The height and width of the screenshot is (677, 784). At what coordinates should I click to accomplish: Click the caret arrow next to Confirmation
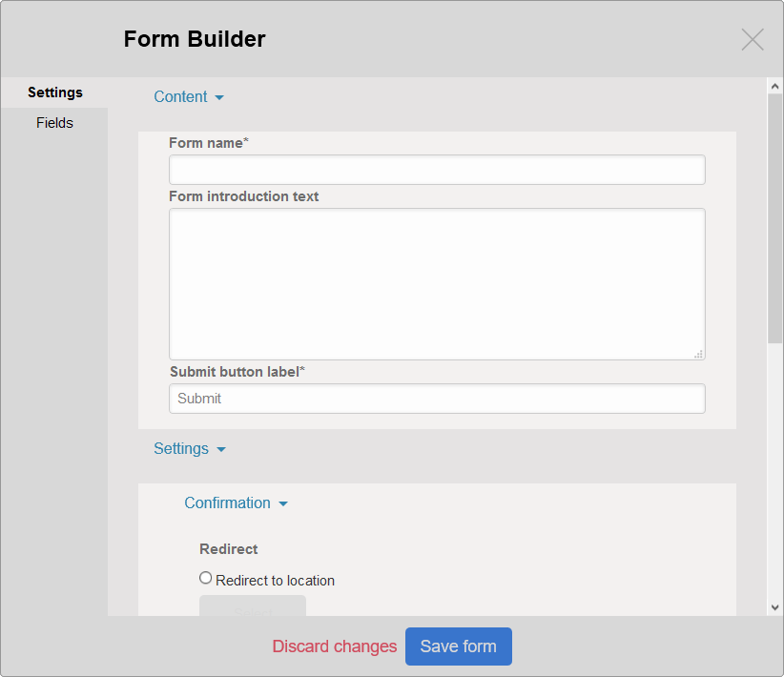[283, 503]
